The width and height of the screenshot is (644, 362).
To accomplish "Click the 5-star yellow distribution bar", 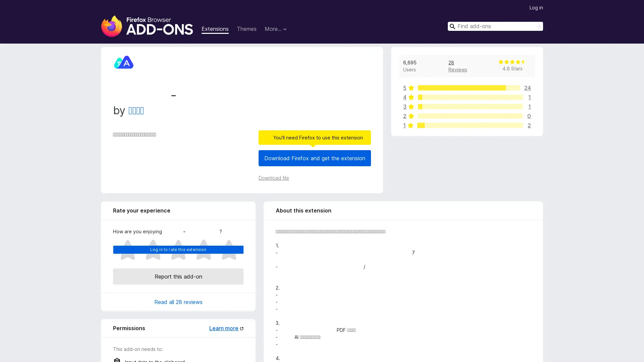I will (x=461, y=88).
